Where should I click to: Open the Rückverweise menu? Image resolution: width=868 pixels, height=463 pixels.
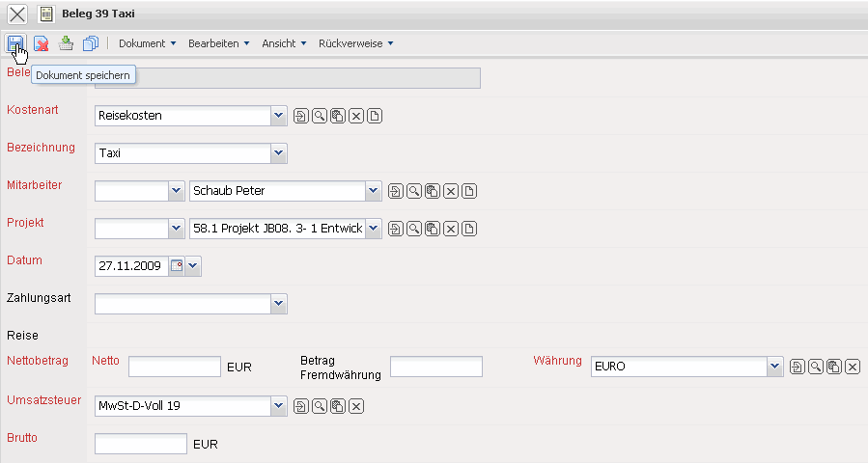click(x=355, y=43)
